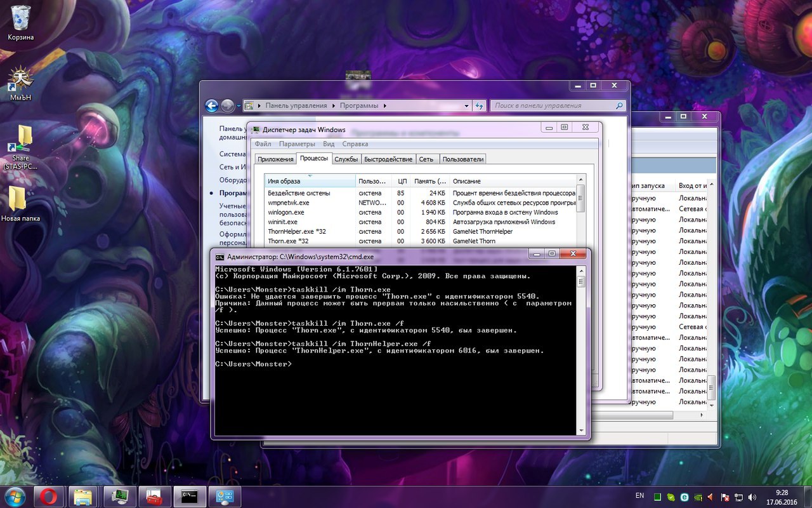The image size is (812, 508).
Task: Switch to the Сеть tab
Action: click(426, 159)
